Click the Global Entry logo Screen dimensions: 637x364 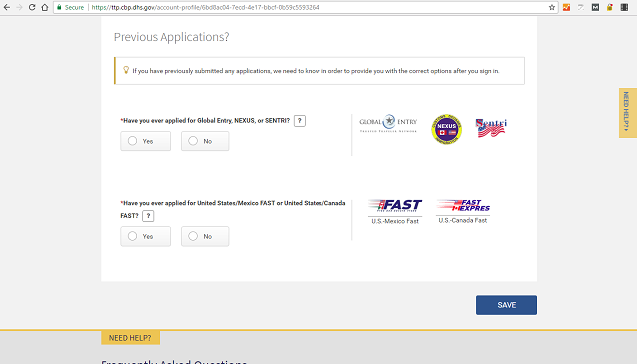click(388, 123)
